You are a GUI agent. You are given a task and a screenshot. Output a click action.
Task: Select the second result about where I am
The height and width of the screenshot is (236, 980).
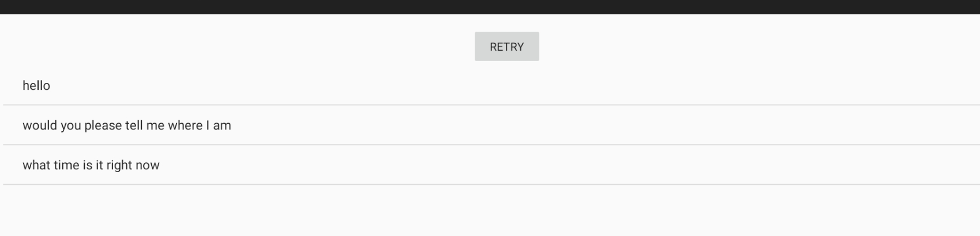(x=491, y=125)
